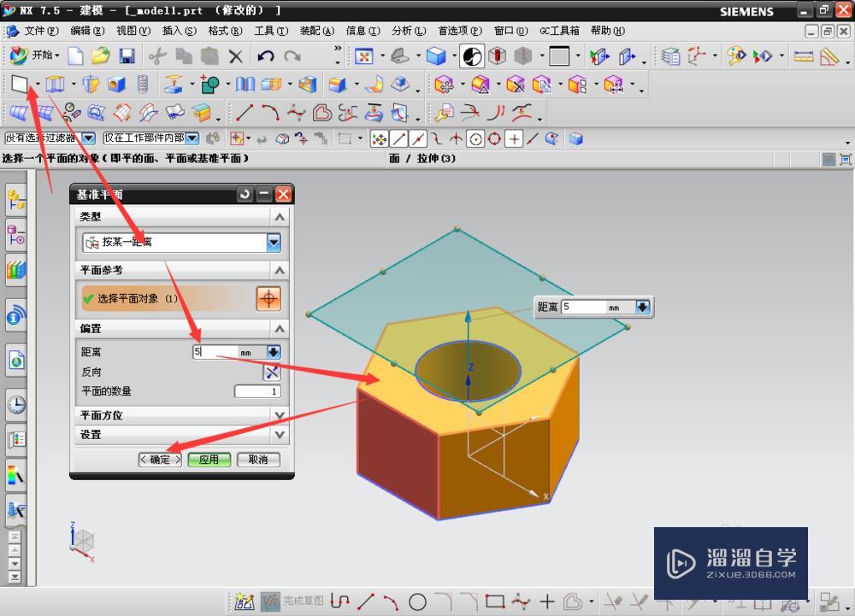The height and width of the screenshot is (616, 855).
Task: Collapse the 类型 section
Action: 280,217
